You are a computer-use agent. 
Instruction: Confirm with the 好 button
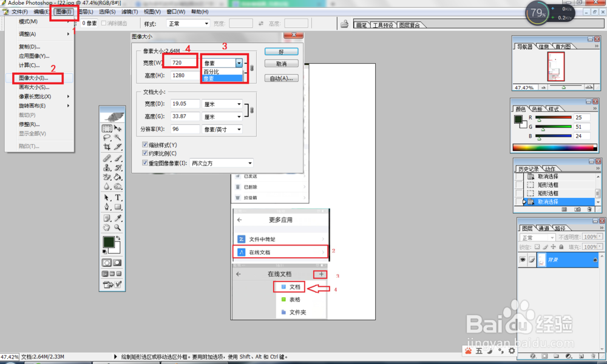[x=282, y=52]
